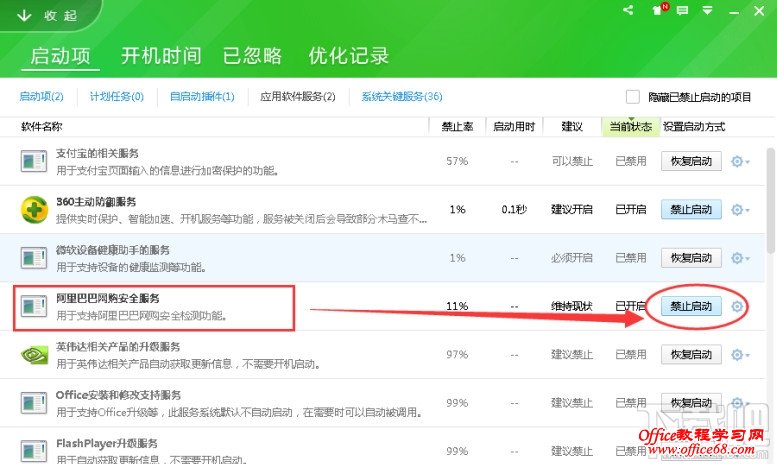Screen dimensions: 777x464
Task: Select the FlashPlayer升级服务 name text
Action: (x=107, y=443)
